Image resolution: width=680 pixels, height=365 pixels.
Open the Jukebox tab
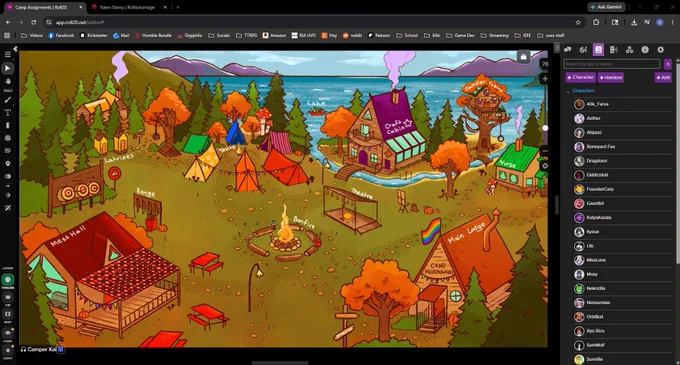click(614, 50)
